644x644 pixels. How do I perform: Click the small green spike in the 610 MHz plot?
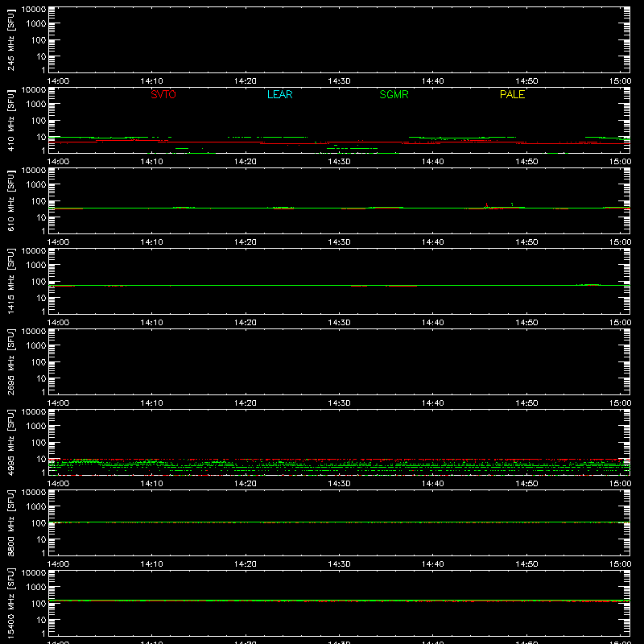click(512, 204)
